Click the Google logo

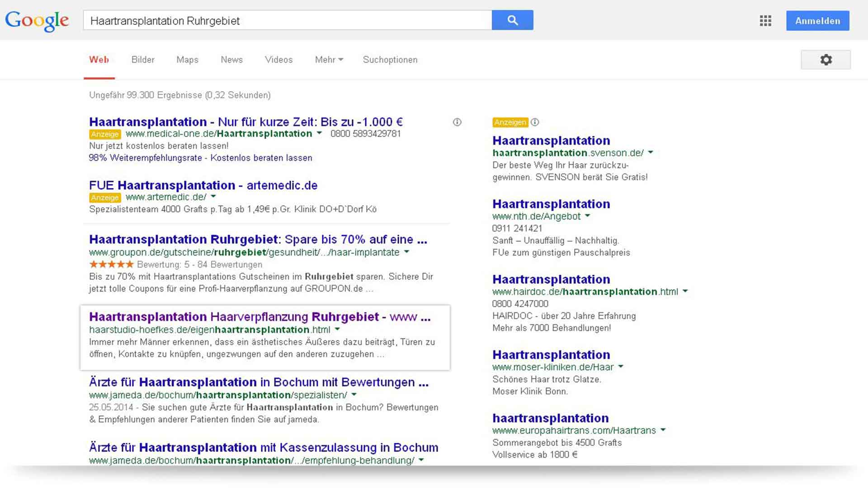[37, 21]
